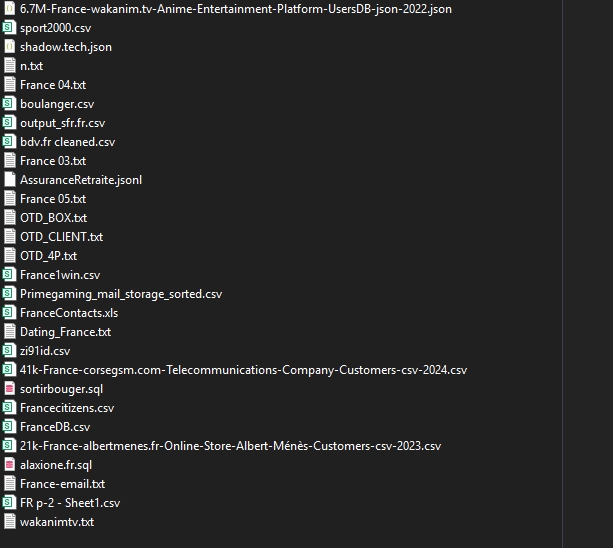The width and height of the screenshot is (613, 548).
Task: Select the 6.7M-France-wakanim.tv JSON file
Action: click(235, 9)
